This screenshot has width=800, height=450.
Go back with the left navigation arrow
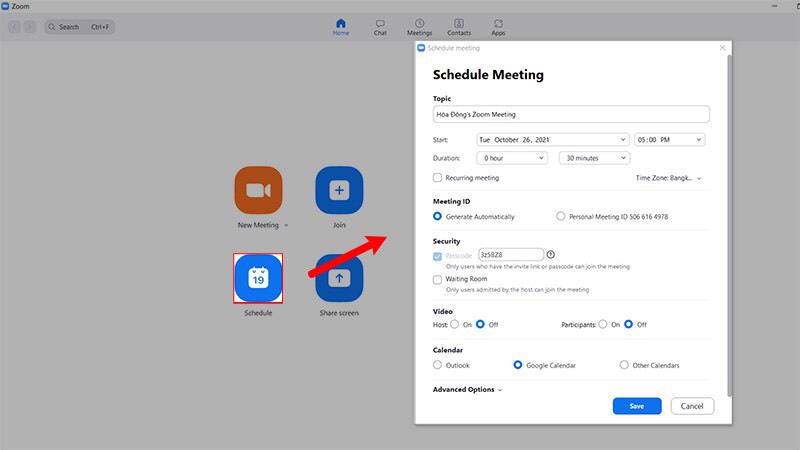tap(14, 27)
